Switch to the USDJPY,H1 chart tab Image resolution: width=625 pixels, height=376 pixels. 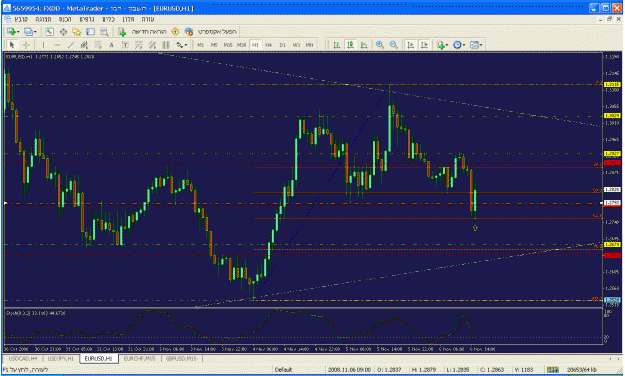tap(61, 359)
